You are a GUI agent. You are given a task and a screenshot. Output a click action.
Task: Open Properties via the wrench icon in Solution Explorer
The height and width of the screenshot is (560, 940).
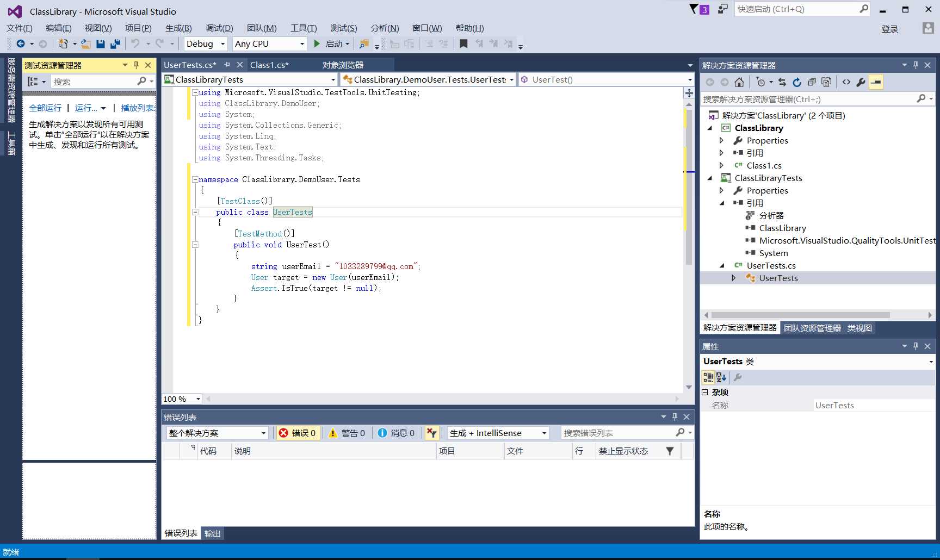pyautogui.click(x=861, y=82)
